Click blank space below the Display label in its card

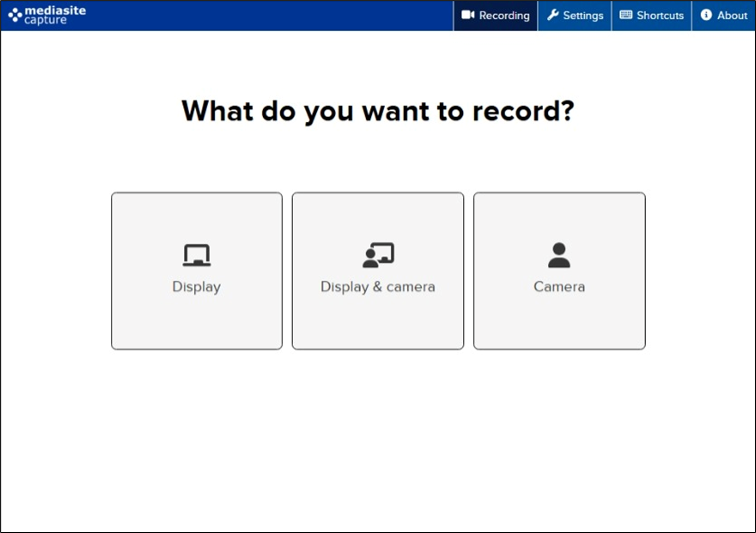click(196, 323)
